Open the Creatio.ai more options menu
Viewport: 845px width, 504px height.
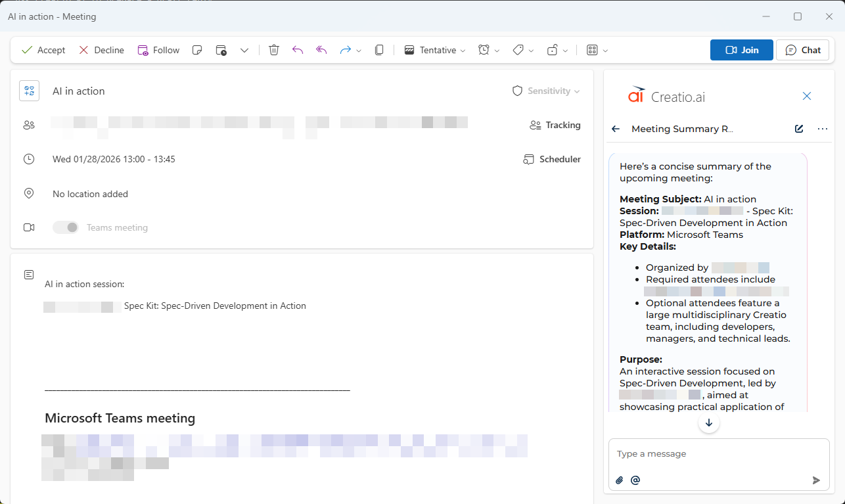(823, 129)
